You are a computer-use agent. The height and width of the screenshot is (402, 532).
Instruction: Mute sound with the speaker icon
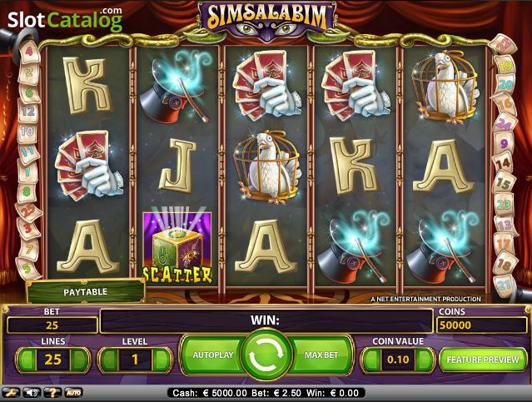coord(32,393)
